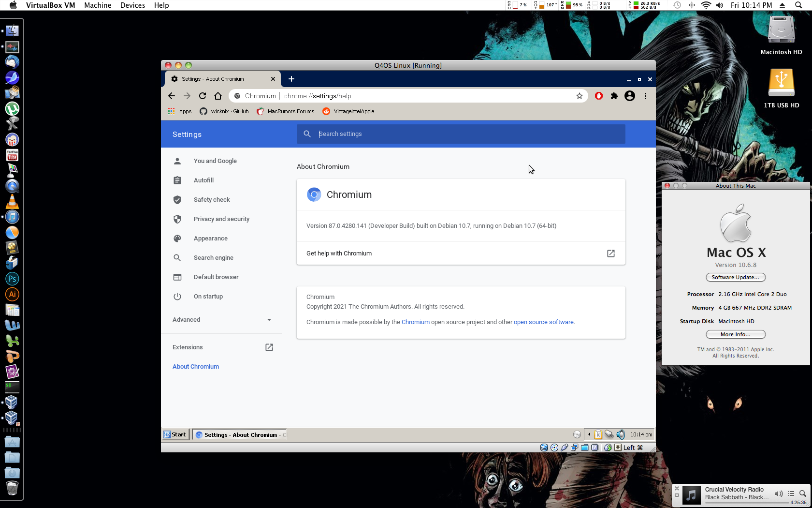Expand the Advanced settings section

(222, 320)
